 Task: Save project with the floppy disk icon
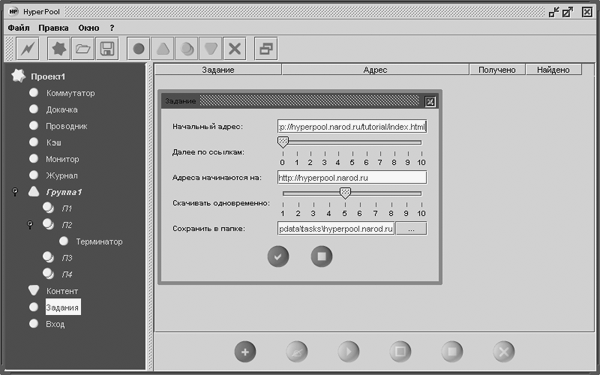pos(107,49)
